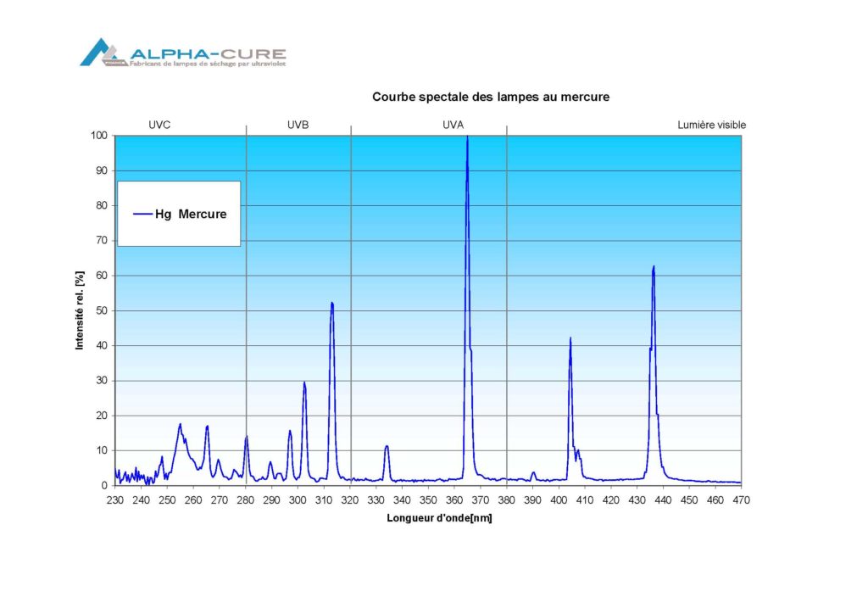Screen dimensions: 868x614
Task: Click the 100 value on the Y axis
Action: 99,136
